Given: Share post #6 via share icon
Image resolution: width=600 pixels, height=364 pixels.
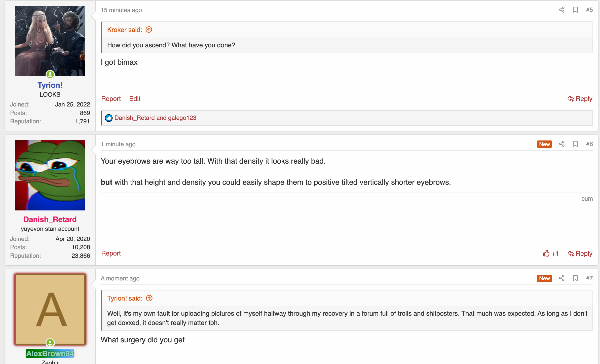Looking at the screenshot, I should [561, 144].
